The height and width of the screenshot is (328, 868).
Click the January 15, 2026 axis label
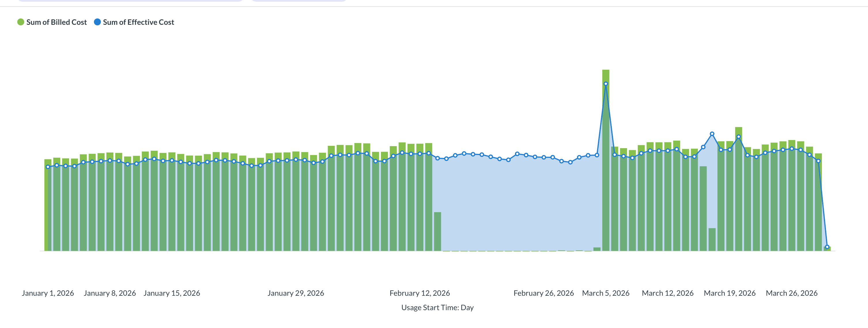(x=172, y=293)
